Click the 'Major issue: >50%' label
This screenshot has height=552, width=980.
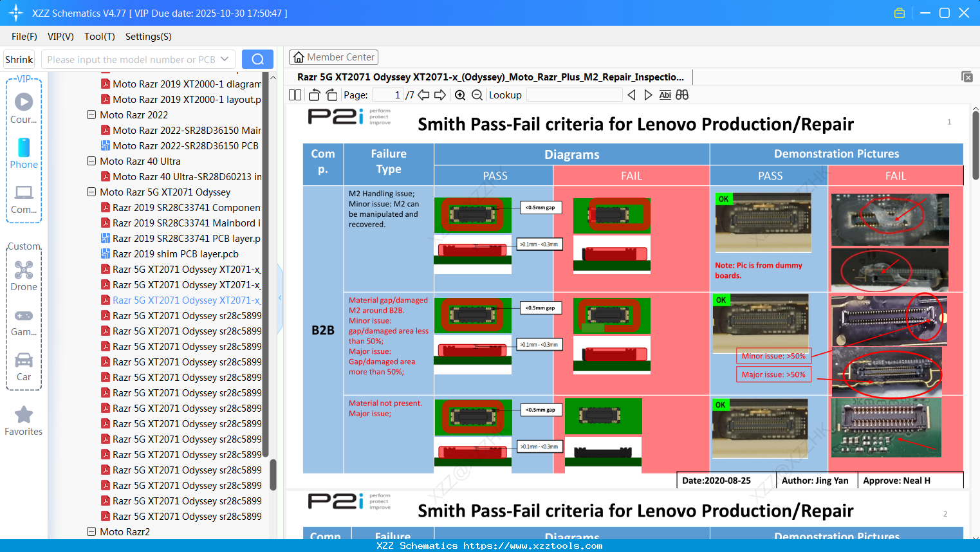(x=773, y=374)
